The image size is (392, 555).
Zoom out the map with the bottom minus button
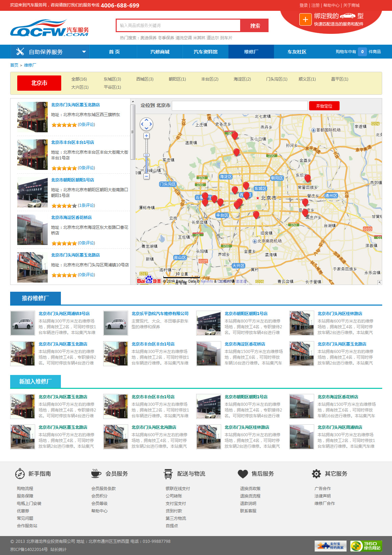pyautogui.click(x=146, y=176)
